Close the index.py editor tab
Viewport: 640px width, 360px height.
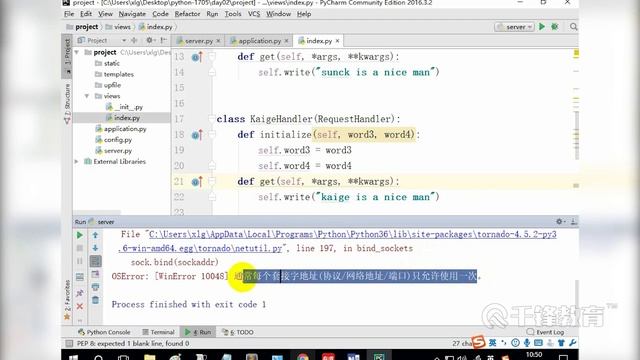tap(338, 41)
